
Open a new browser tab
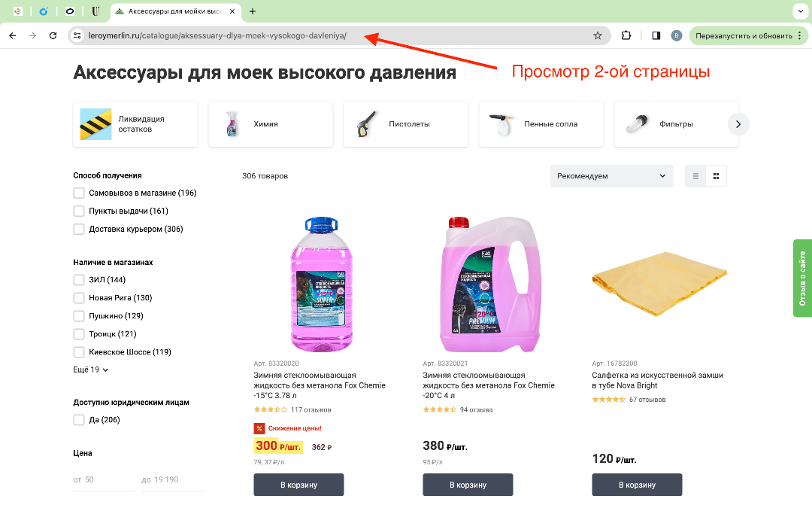253,11
